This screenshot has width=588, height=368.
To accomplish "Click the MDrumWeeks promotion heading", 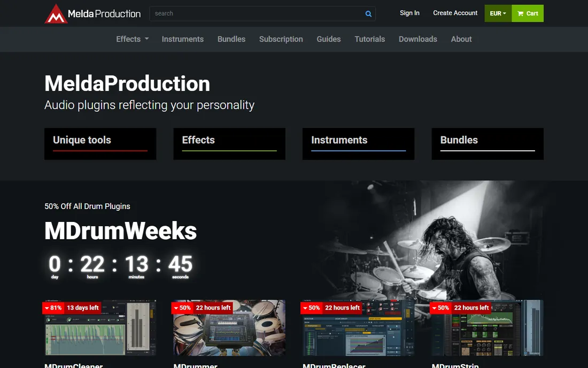I will tap(120, 231).
